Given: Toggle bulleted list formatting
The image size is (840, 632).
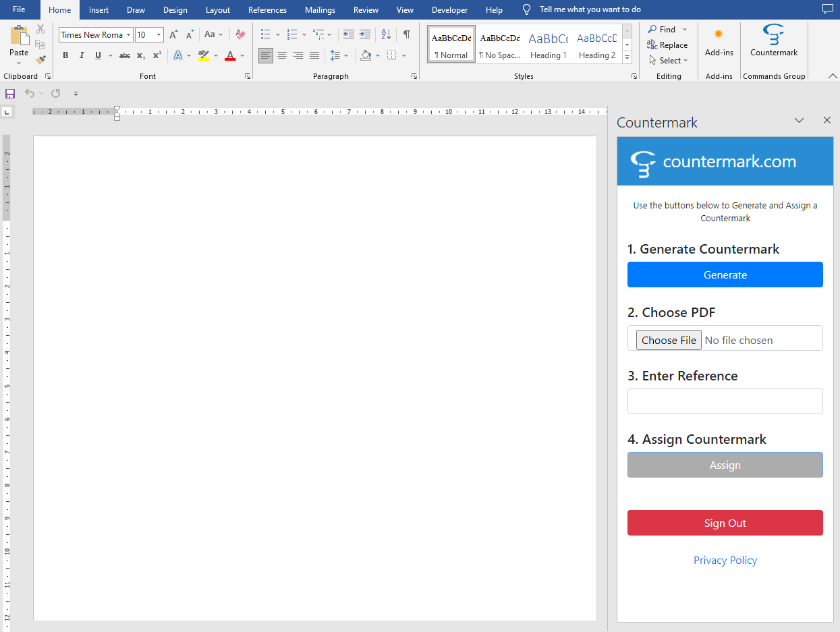Looking at the screenshot, I should tap(265, 34).
